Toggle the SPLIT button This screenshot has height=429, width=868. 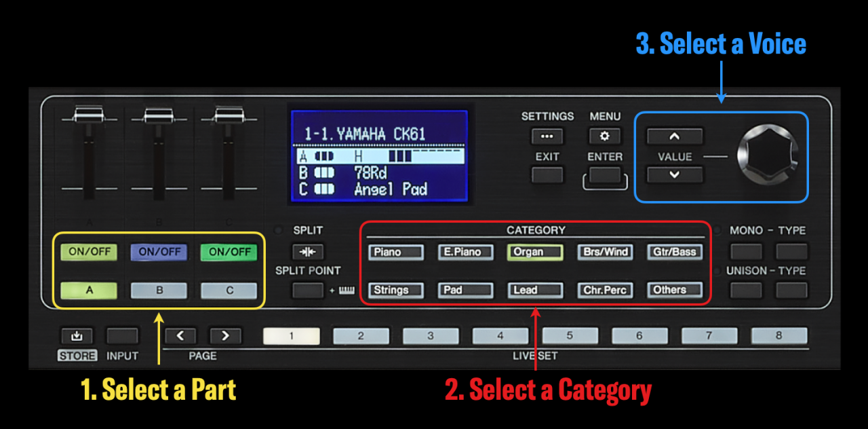pyautogui.click(x=308, y=252)
